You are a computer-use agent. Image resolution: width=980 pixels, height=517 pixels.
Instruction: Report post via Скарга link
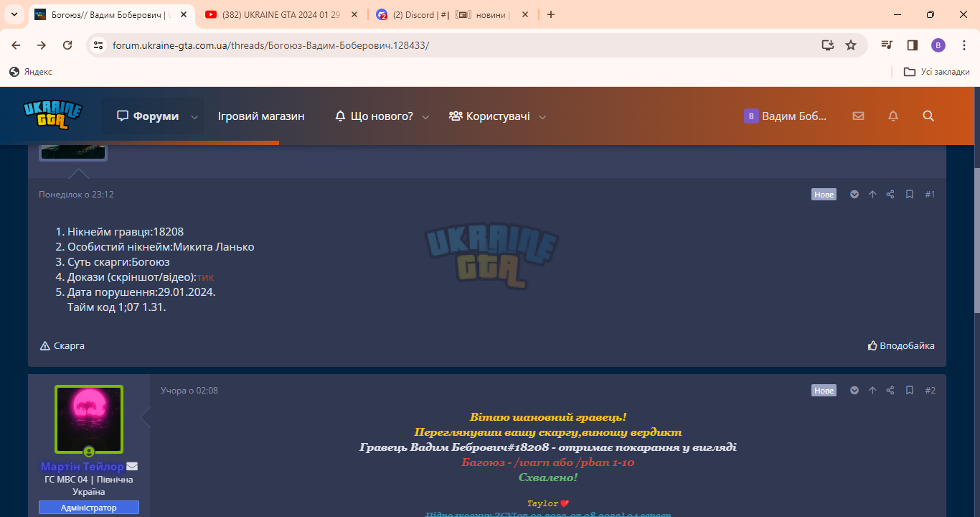coord(62,345)
